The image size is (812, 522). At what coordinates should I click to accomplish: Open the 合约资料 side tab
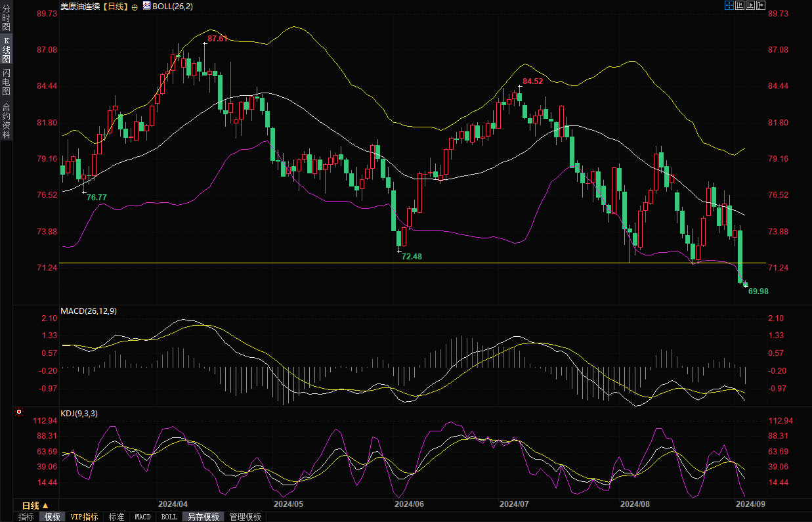6,121
